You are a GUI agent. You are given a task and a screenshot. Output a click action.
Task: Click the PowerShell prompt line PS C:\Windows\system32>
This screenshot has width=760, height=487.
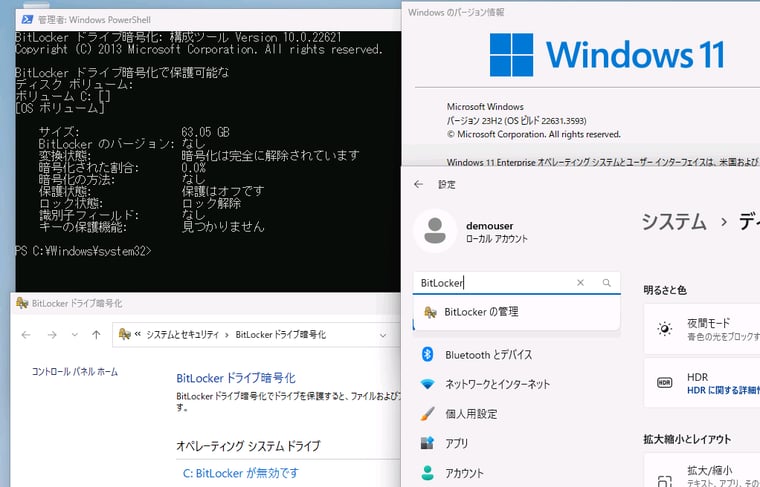click(x=83, y=251)
